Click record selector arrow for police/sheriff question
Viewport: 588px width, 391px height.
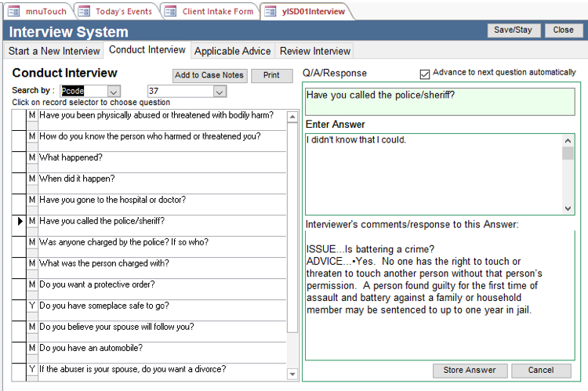[x=19, y=222]
